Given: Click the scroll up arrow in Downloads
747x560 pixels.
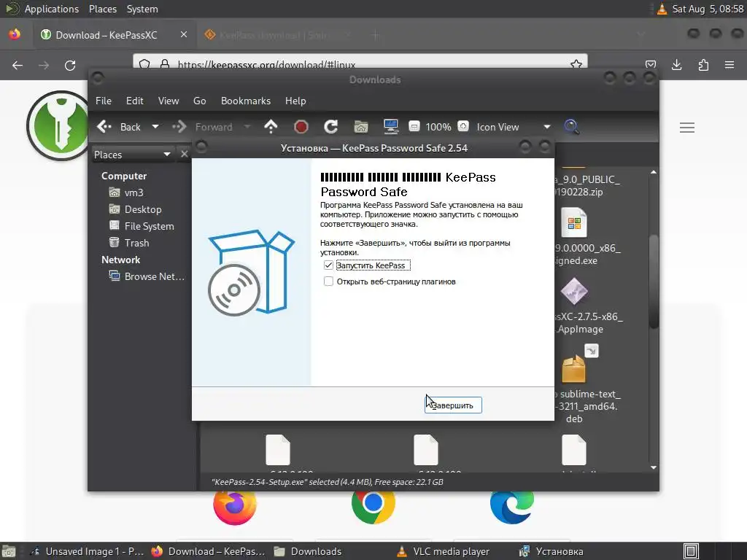Looking at the screenshot, I should point(654,172).
